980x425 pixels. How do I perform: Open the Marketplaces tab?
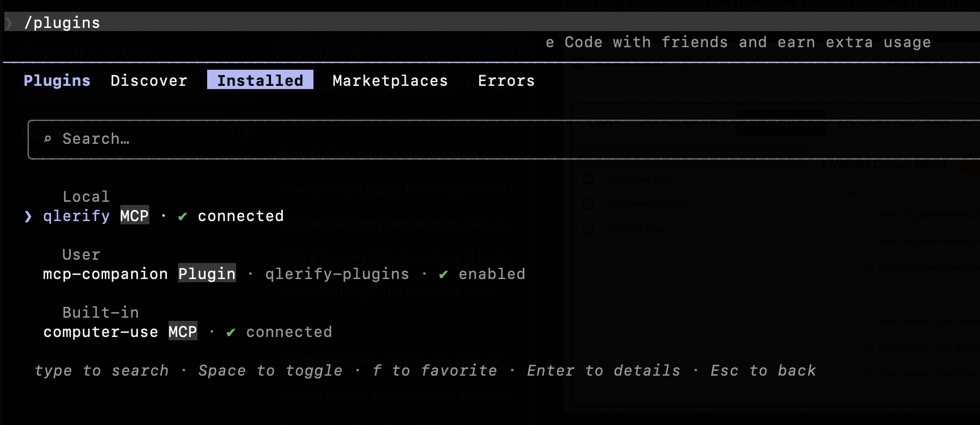(390, 80)
